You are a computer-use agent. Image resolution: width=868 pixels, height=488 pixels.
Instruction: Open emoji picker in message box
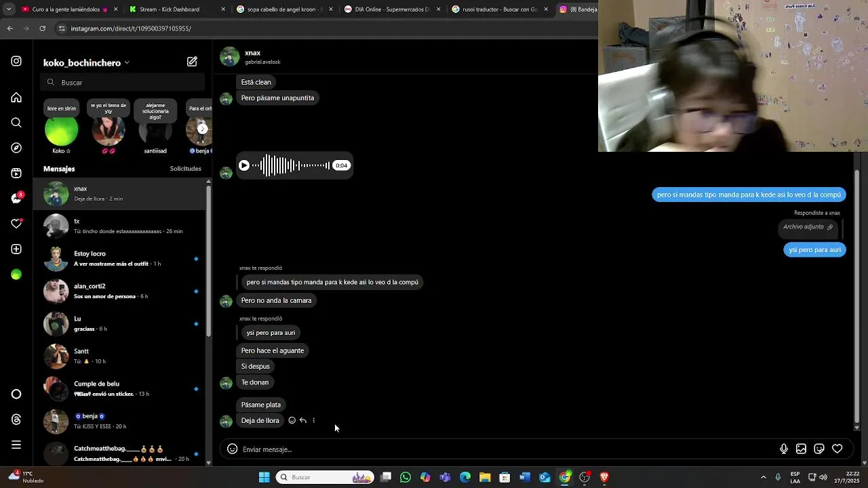(232, 449)
